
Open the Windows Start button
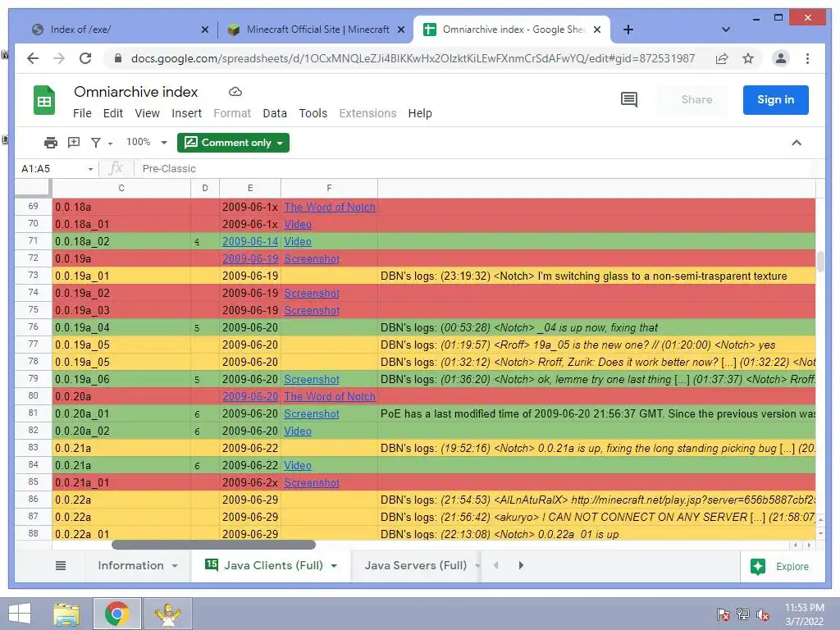pos(20,614)
